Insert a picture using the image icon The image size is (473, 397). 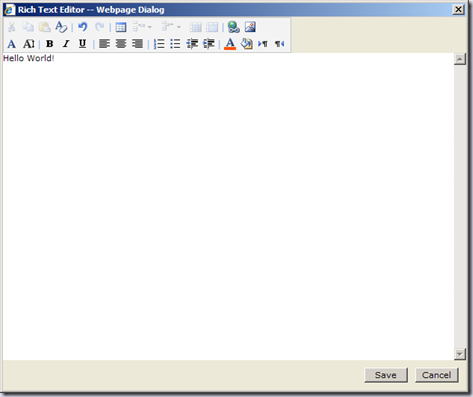pyautogui.click(x=250, y=27)
